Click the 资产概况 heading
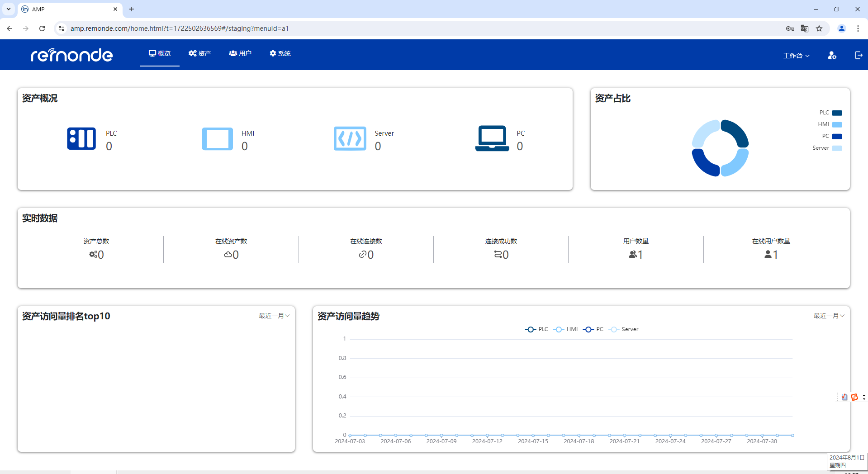Screen dimensions: 868x474 click(40, 98)
